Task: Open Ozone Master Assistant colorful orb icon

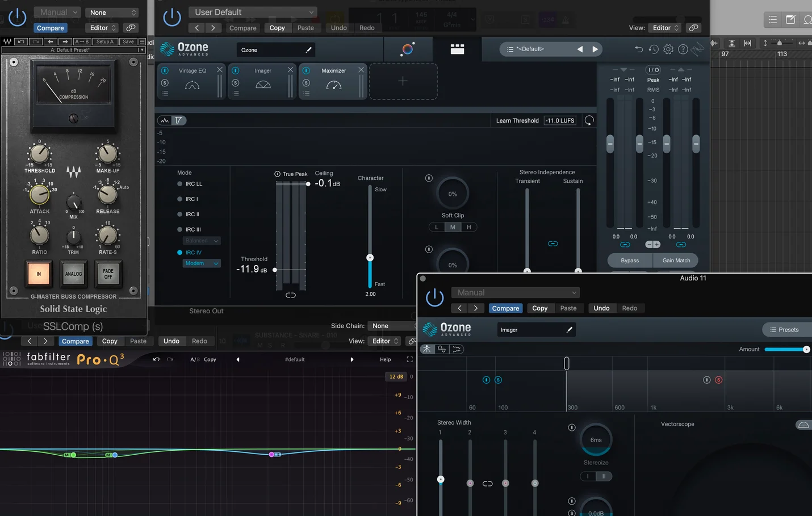Action: click(407, 49)
